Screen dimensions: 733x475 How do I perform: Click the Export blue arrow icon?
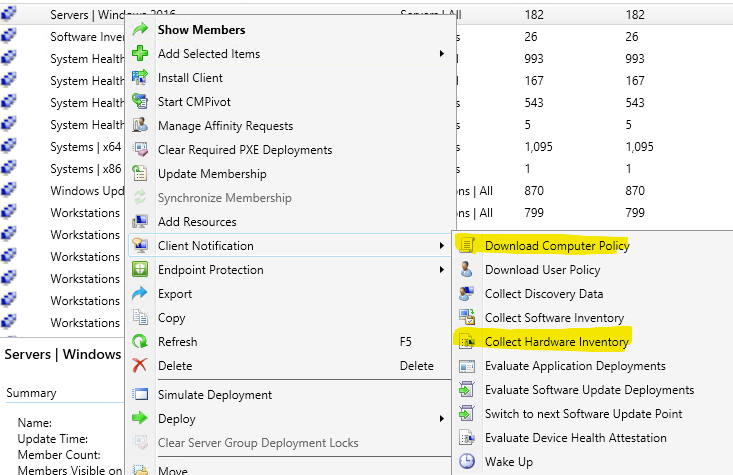coord(140,294)
